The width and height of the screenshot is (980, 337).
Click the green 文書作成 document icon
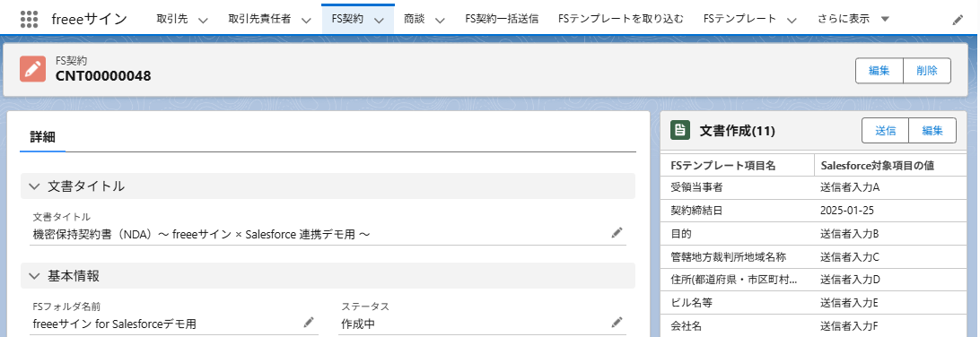coord(679,131)
